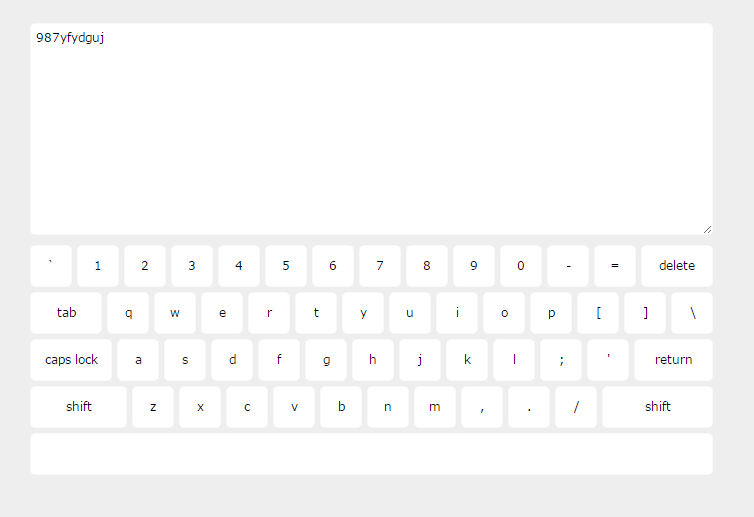
Task: Click the apostrophe key
Action: click(608, 360)
